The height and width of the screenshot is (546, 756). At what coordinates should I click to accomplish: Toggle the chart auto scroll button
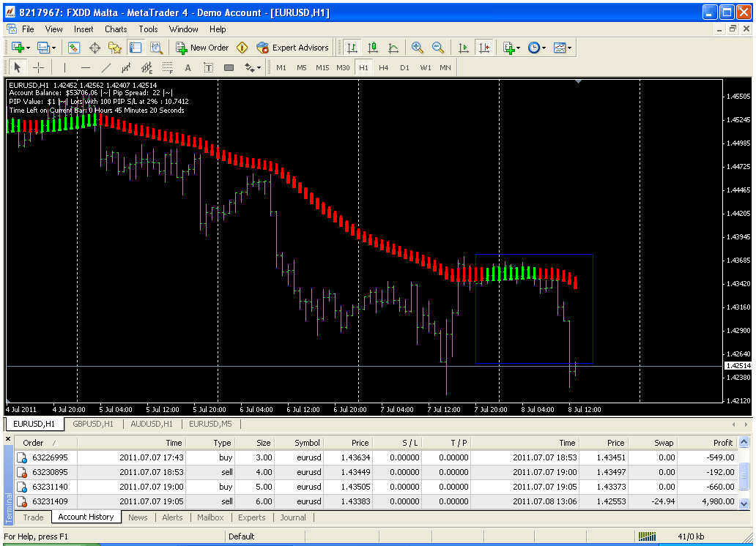coord(463,48)
